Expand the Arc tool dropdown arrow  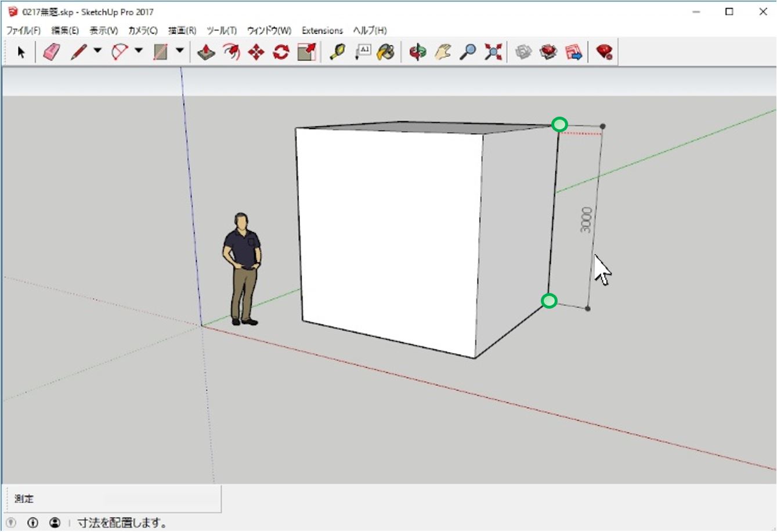[139, 51]
